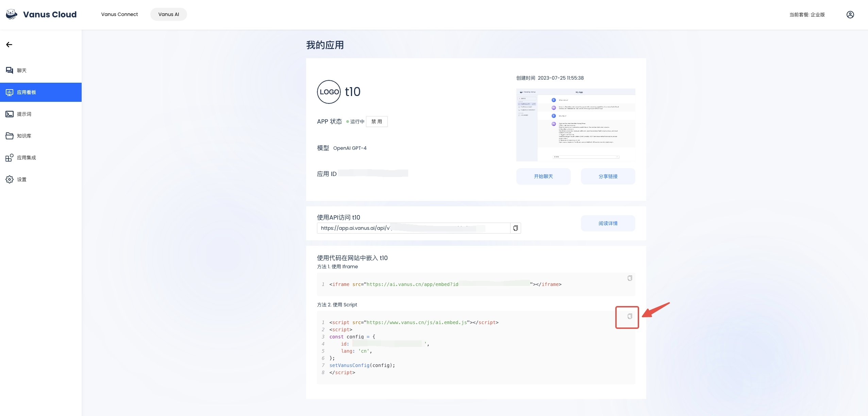868x416 pixels.
Task: Copy the Script embed code snippet
Action: pyautogui.click(x=630, y=317)
